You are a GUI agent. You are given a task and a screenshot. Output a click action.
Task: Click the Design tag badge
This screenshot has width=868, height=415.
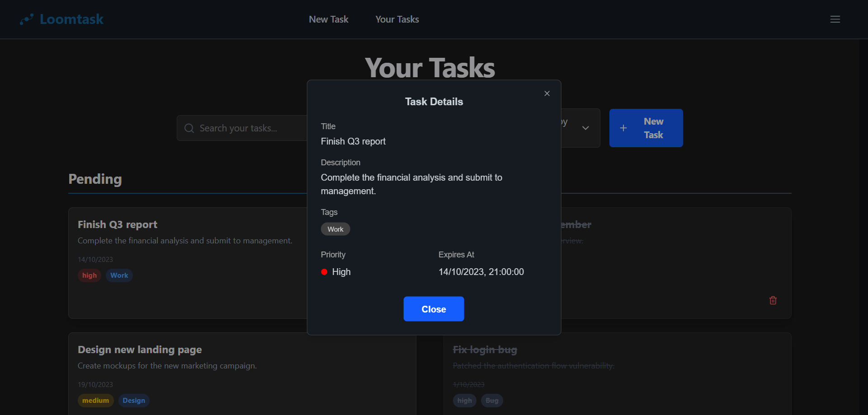[x=134, y=401]
